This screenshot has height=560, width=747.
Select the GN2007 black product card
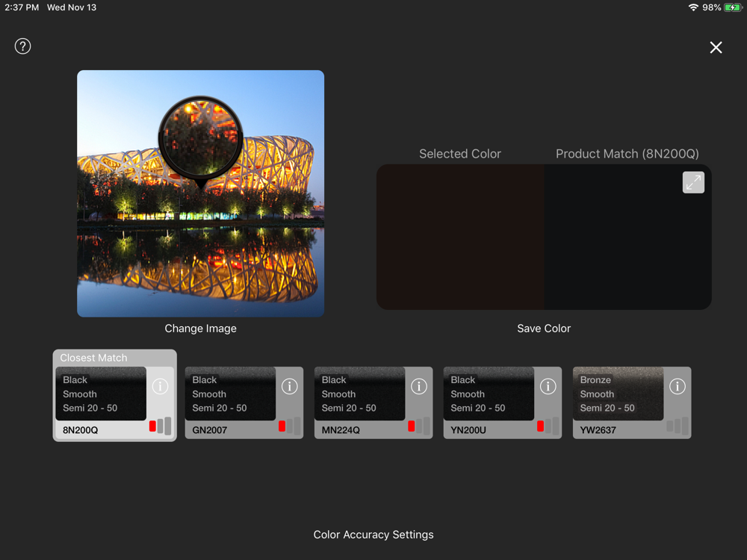(244, 402)
